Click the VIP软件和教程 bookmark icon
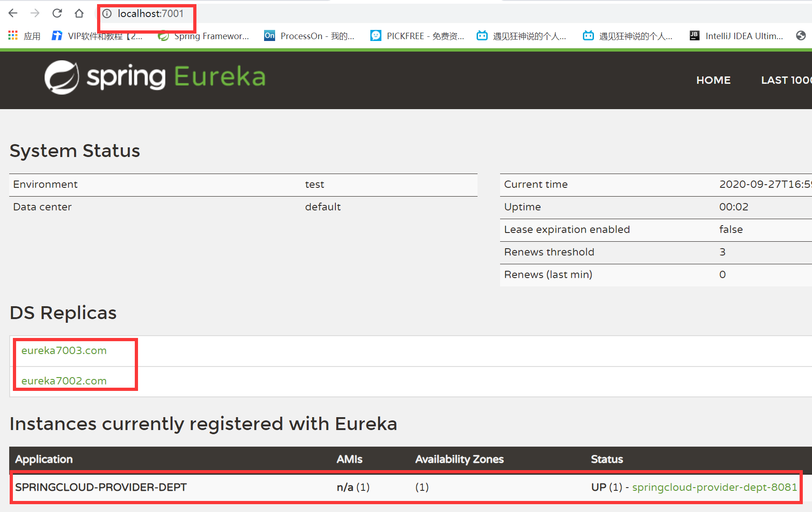 57,35
